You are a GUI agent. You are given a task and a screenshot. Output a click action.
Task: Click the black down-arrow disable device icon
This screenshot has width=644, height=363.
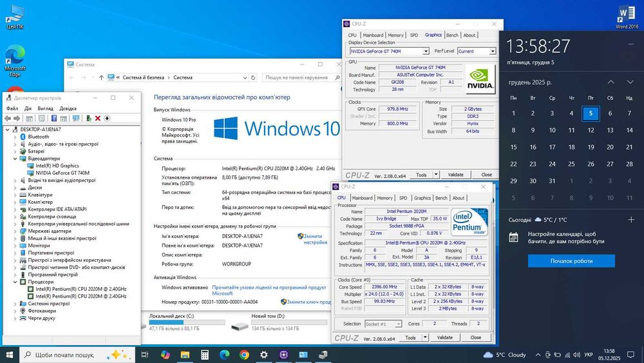click(107, 119)
